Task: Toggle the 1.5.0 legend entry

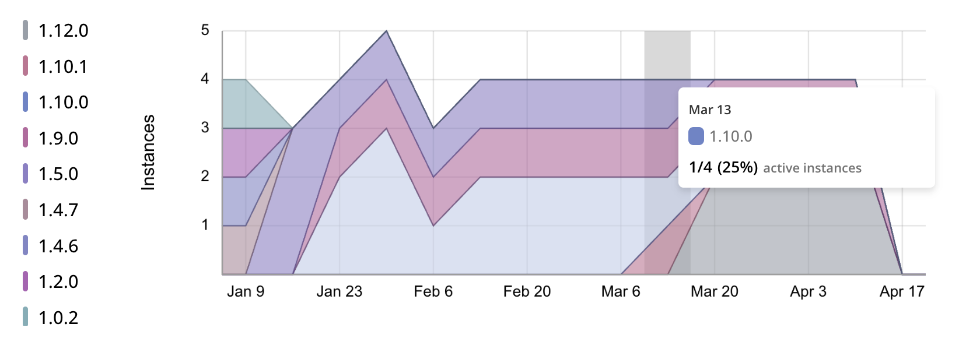Action: [x=58, y=174]
